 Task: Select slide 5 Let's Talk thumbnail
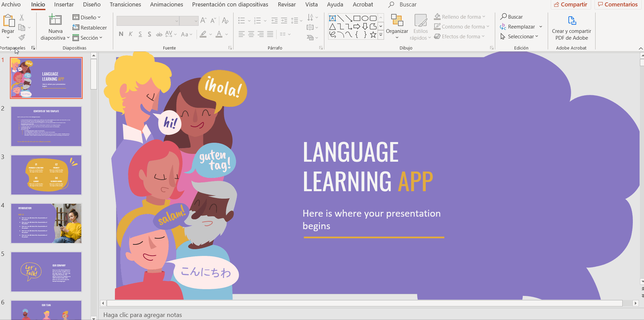[46, 272]
